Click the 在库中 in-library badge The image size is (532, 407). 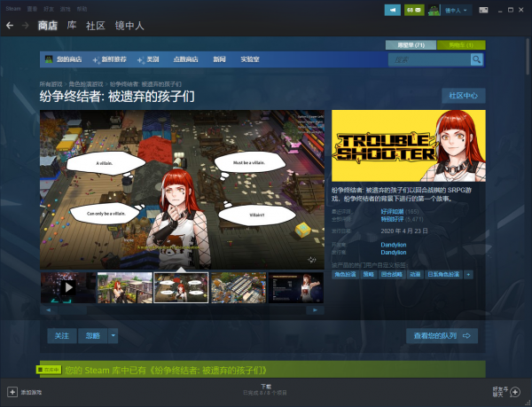point(49,370)
